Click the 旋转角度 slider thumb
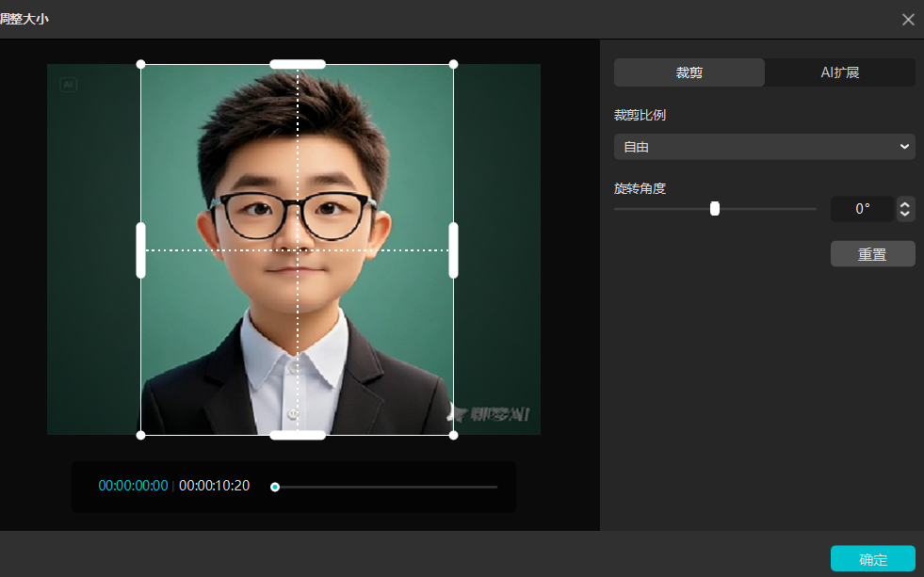 (x=715, y=209)
